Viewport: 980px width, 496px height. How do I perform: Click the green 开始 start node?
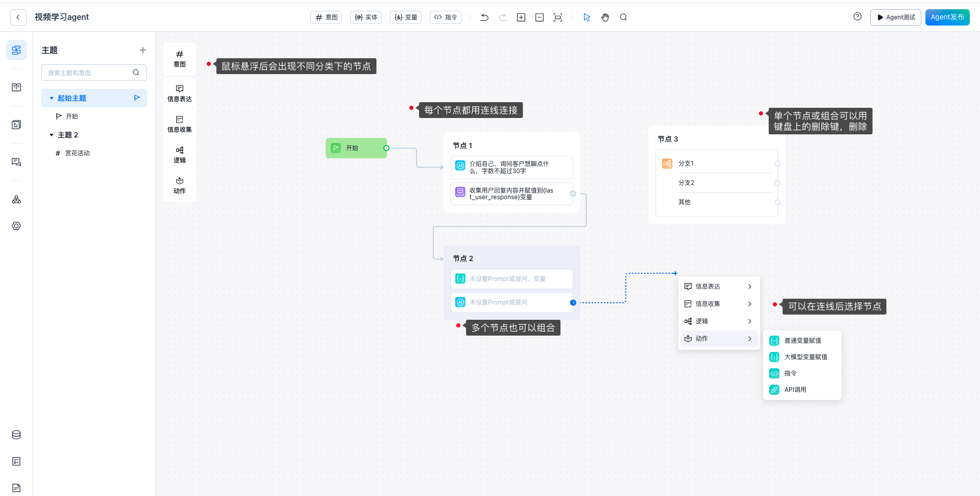356,148
